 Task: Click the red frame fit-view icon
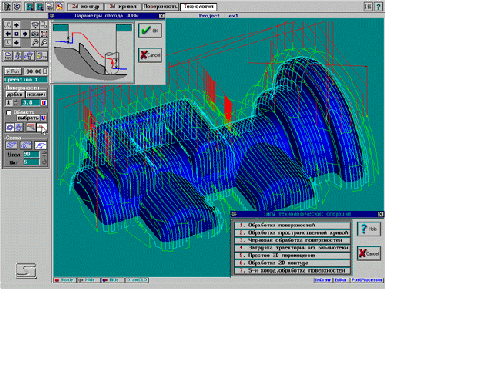44,34
